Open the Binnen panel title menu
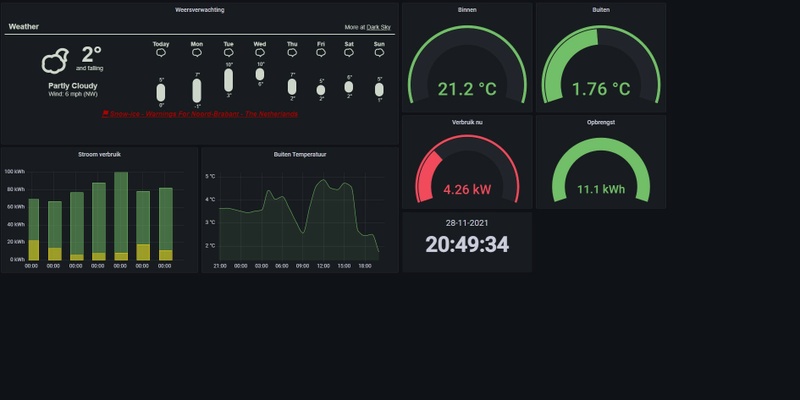This screenshot has width=800, height=400. pyautogui.click(x=467, y=10)
